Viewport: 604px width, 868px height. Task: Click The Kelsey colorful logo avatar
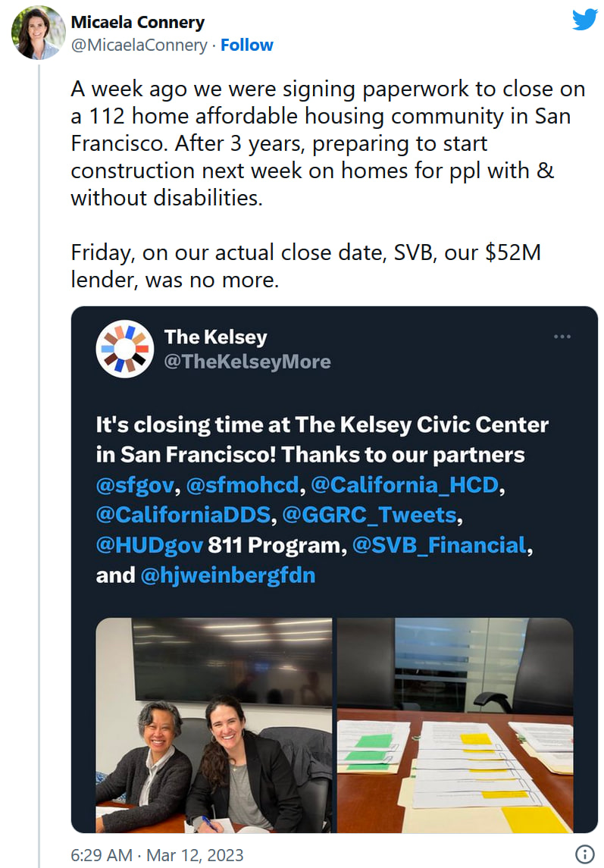click(125, 349)
